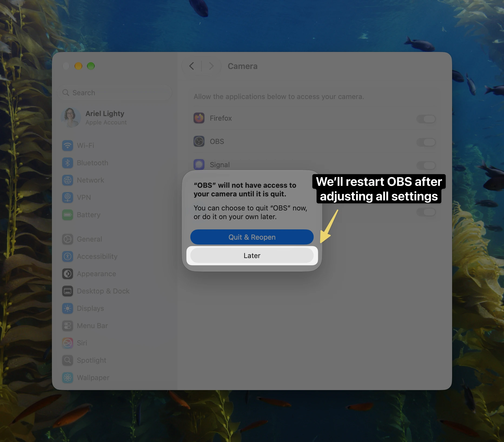Click the OBS app icon
This screenshot has height=442, width=504.
tap(199, 141)
